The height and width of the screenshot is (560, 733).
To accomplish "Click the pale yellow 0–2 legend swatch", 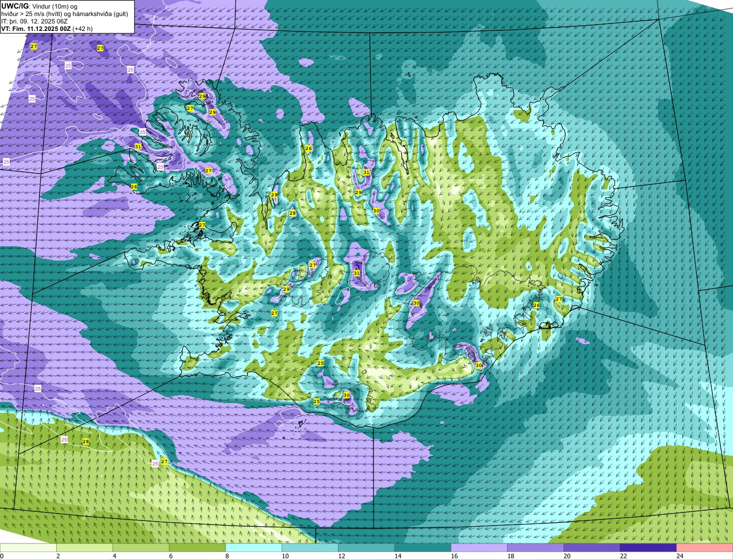I will (29, 548).
